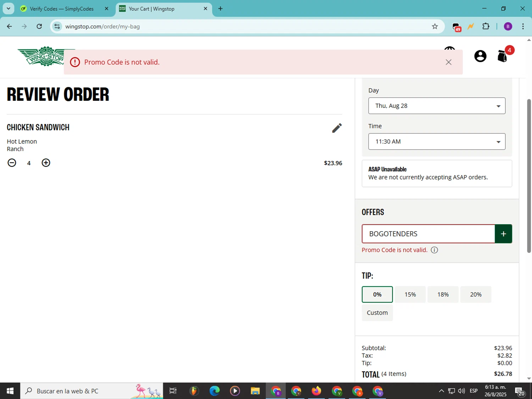Open the extension with red 49 badge
Screen dimensions: 532x399
click(456, 27)
